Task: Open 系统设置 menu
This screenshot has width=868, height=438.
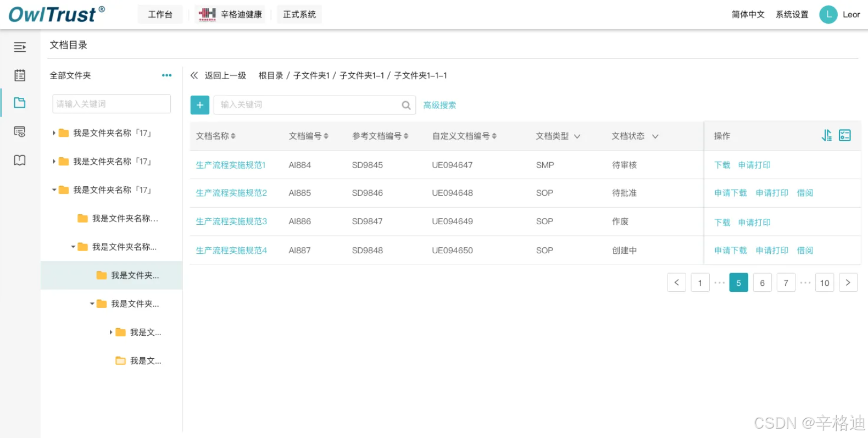Action: tap(792, 14)
